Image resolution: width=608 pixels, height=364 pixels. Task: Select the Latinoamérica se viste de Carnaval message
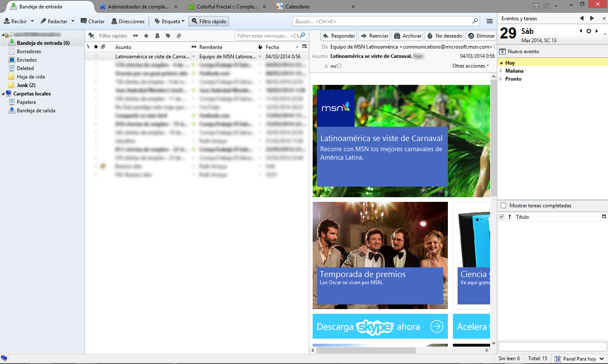pos(196,56)
